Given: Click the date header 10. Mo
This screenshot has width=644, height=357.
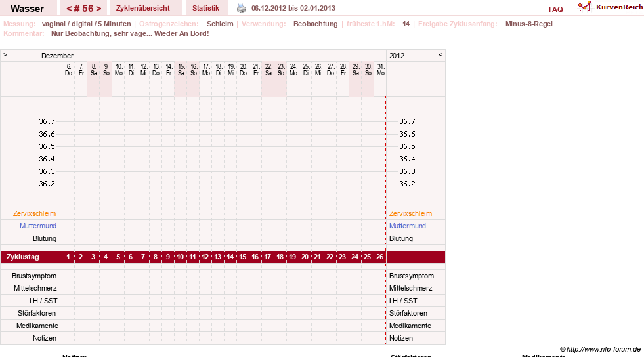Looking at the screenshot, I should point(119,70).
